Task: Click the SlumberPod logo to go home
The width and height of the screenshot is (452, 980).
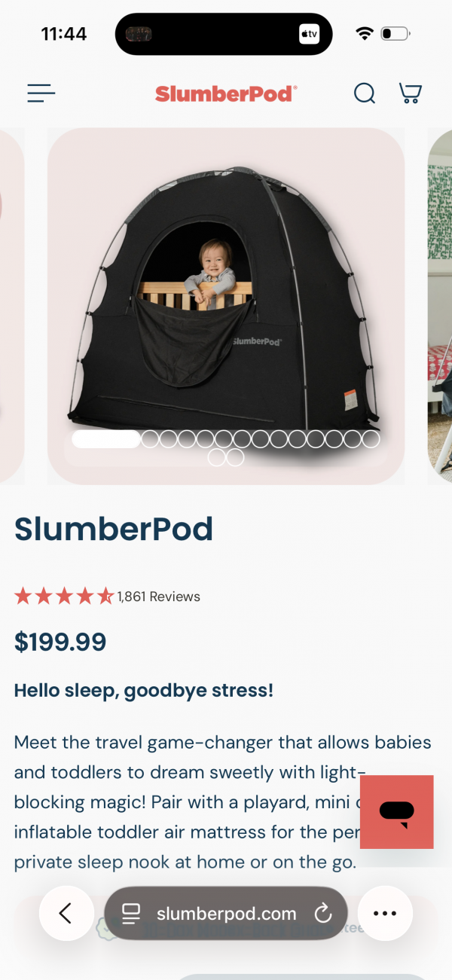Action: click(226, 93)
